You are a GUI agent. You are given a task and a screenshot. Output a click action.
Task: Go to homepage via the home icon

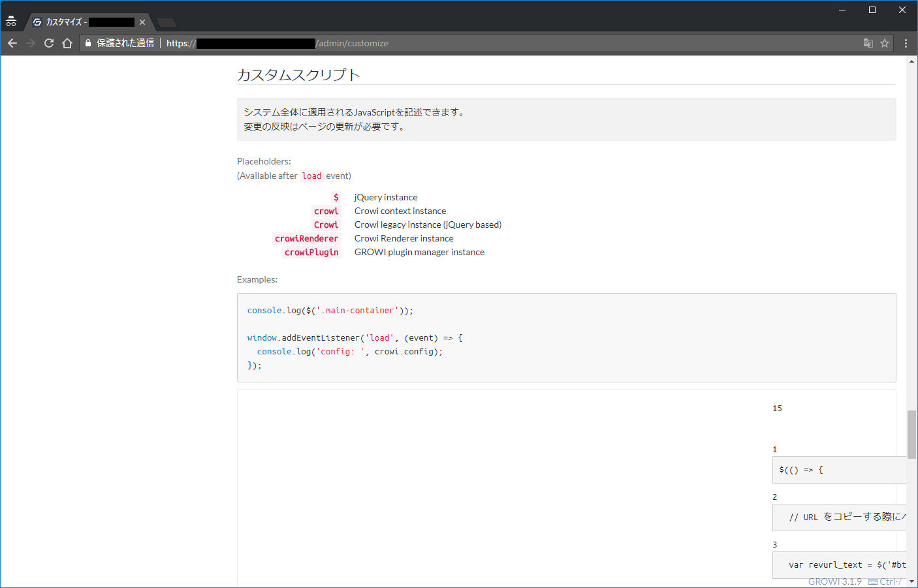(x=67, y=43)
